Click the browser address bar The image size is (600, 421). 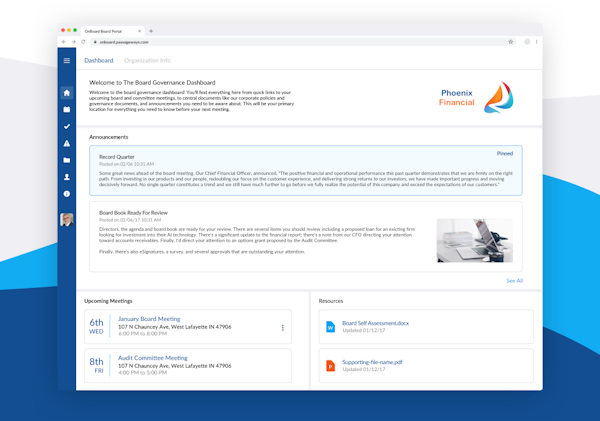[300, 42]
